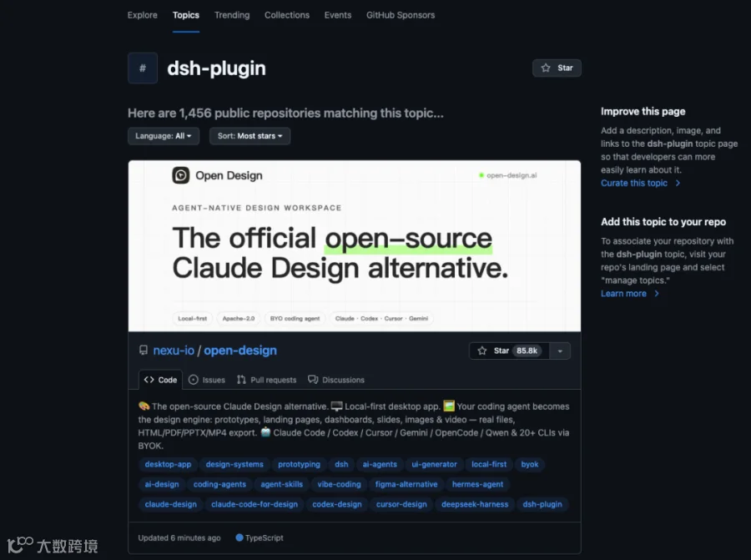Open the coding-agents topic tag
The width and height of the screenshot is (751, 560).
coord(219,484)
